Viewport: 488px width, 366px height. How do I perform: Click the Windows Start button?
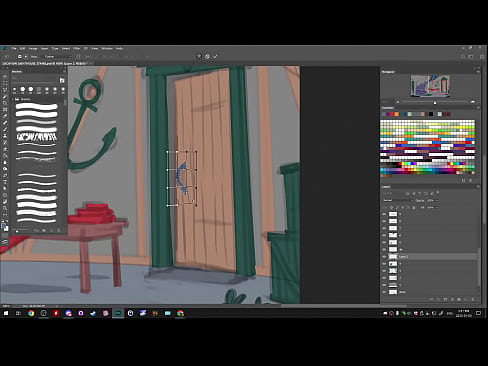pos(6,313)
